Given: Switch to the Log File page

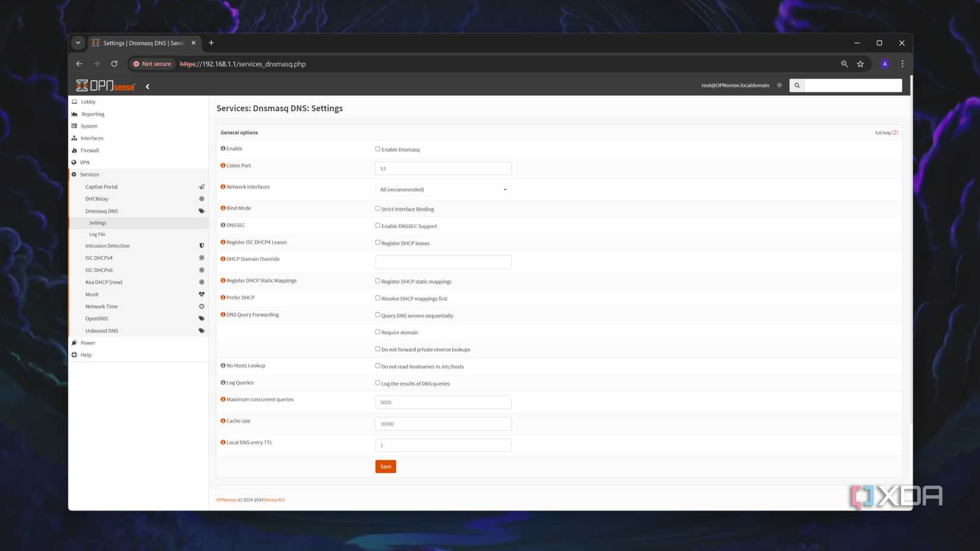Looking at the screenshot, I should 97,234.
